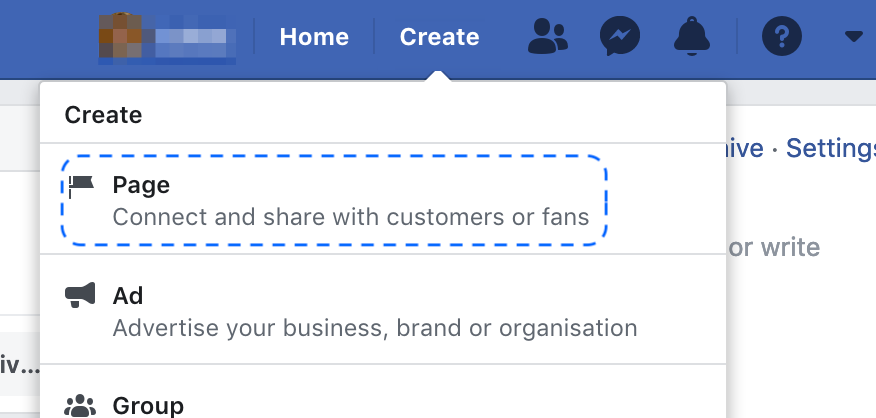This screenshot has width=876, height=418.
Task: Show notifications via the bell icon
Action: 692,36
